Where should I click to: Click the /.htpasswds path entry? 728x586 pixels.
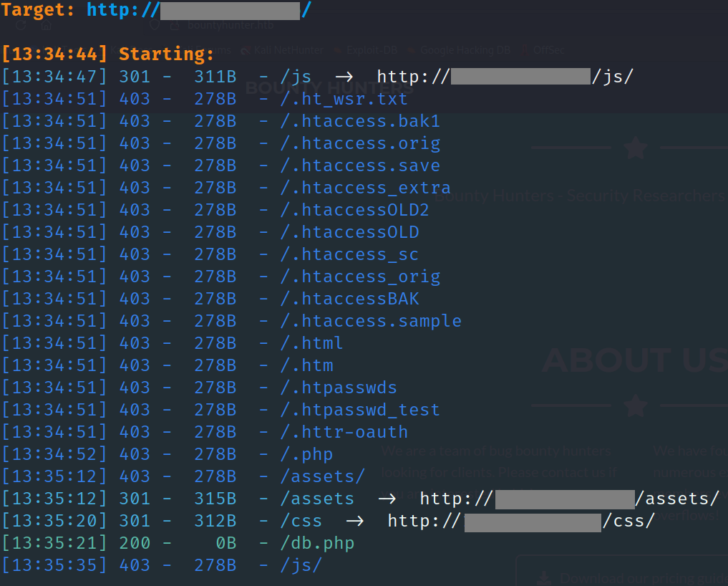pos(339,388)
